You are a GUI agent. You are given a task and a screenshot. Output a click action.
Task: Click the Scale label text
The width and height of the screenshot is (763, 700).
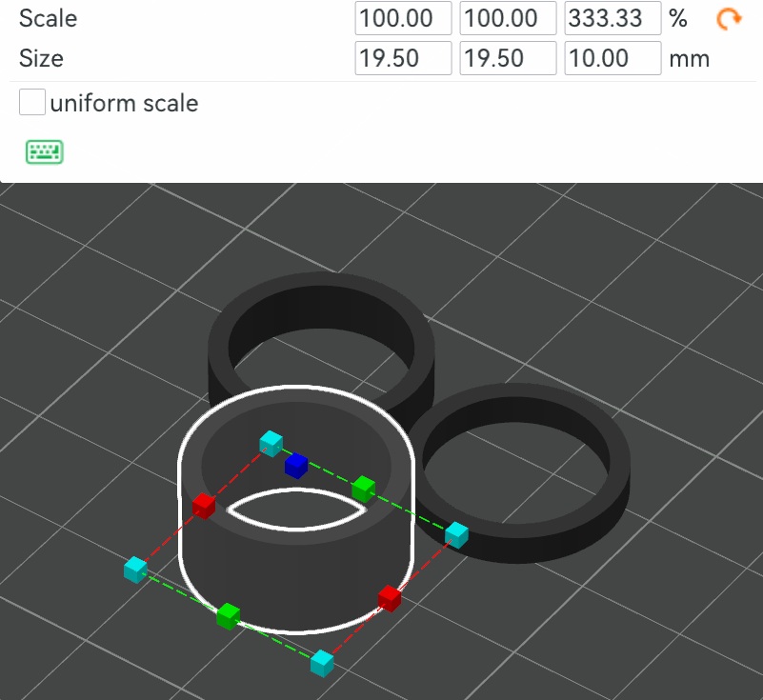(x=48, y=19)
